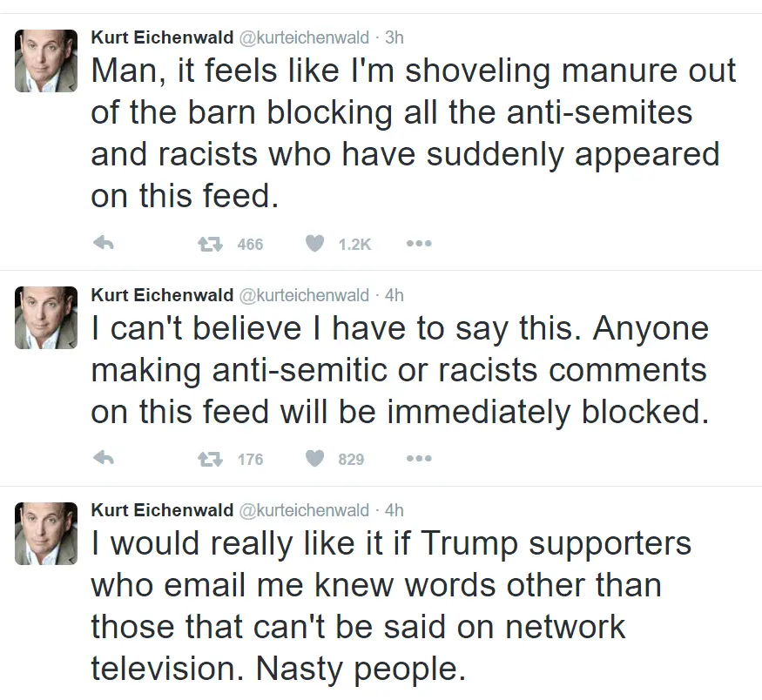
Task: Click the @kurteichenwald handle on the 3h tweet
Action: (x=303, y=37)
